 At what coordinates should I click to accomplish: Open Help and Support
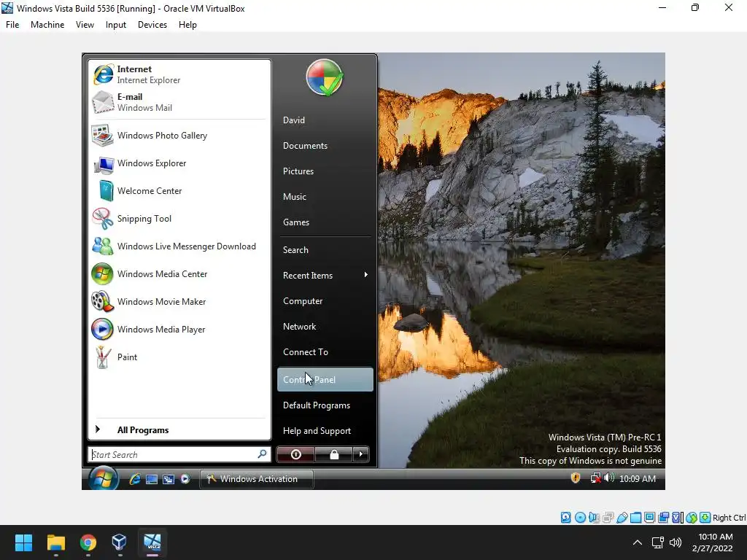tap(325, 431)
